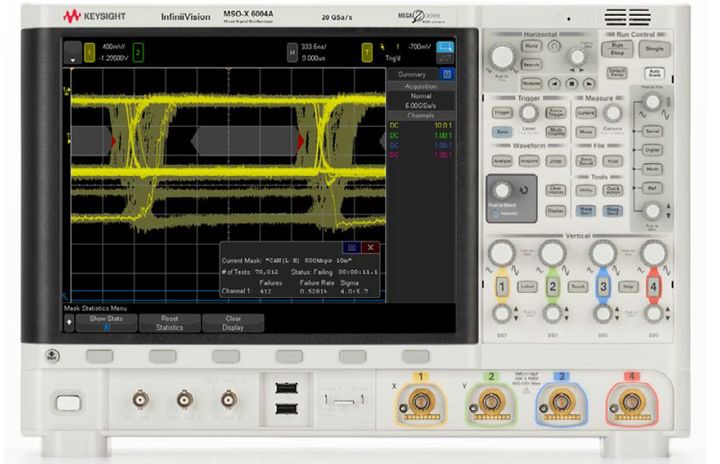The image size is (720, 464).
Task: Click the Trigger Level knob
Action: (529, 113)
